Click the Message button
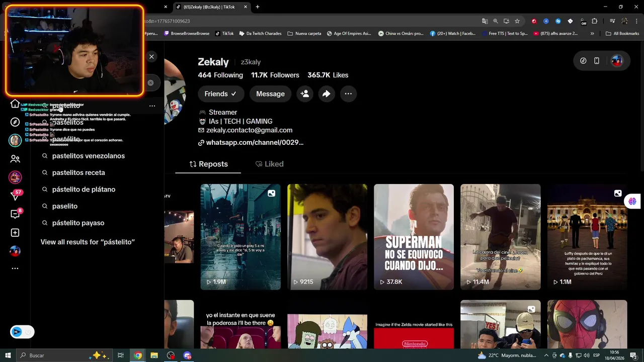644x362 pixels. click(270, 94)
